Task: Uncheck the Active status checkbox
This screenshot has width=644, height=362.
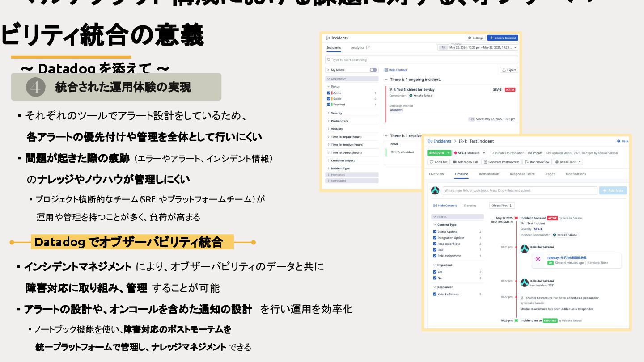Action: click(x=329, y=93)
